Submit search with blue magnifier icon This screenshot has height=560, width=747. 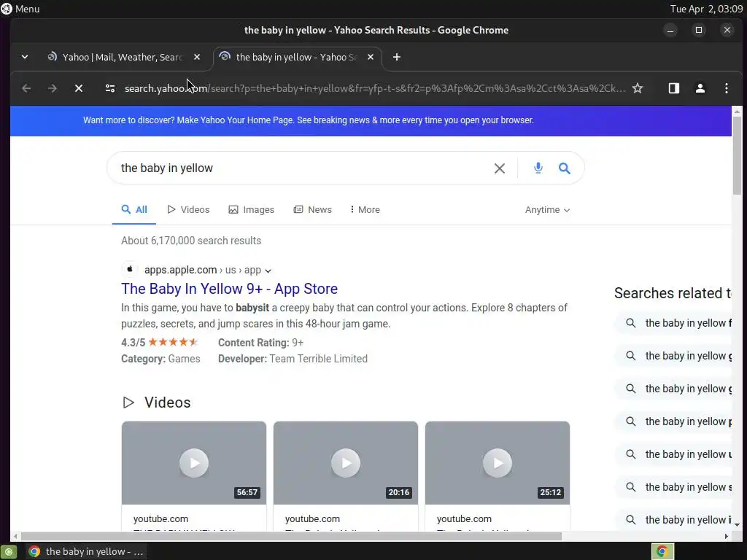(564, 168)
